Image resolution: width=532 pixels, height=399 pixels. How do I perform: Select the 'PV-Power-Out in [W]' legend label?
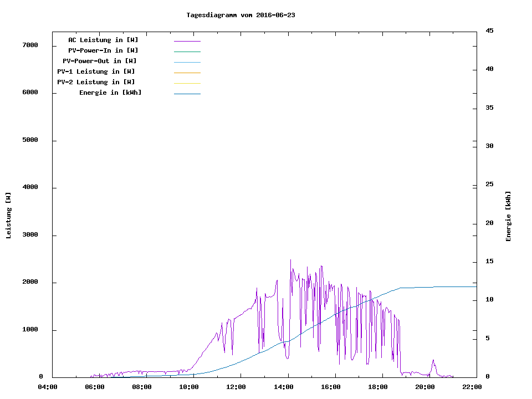[100, 61]
